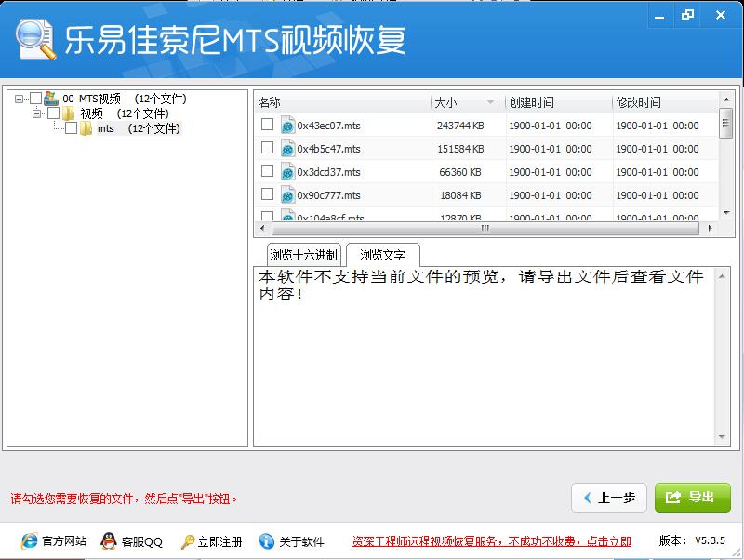The width and height of the screenshot is (744, 560).
Task: Click the yellow folder icon next to mts
Action: tap(86, 128)
